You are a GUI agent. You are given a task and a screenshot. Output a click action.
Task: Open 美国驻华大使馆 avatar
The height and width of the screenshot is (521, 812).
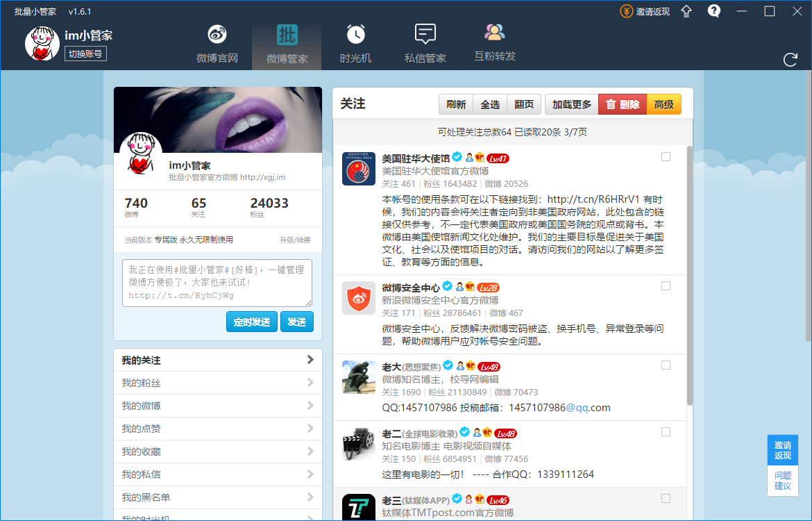click(x=358, y=169)
